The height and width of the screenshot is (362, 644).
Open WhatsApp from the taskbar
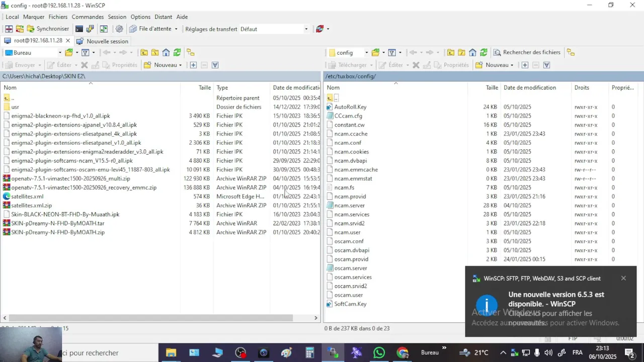point(379,352)
